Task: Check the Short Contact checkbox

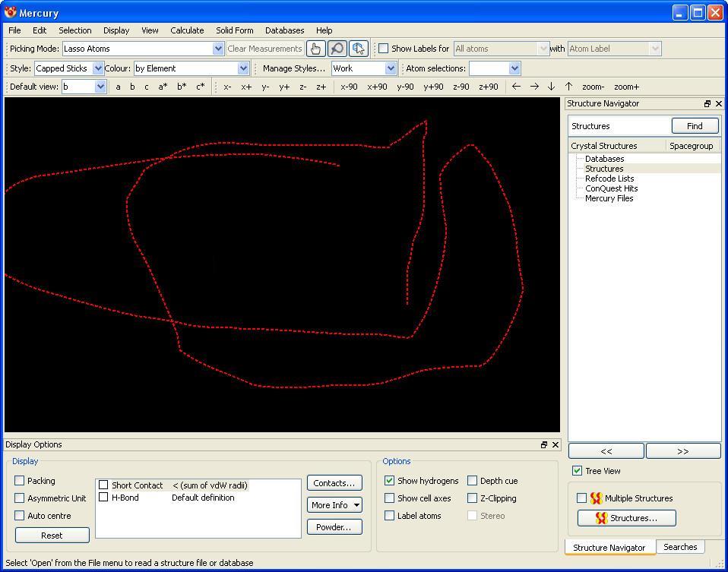Action: coord(103,485)
